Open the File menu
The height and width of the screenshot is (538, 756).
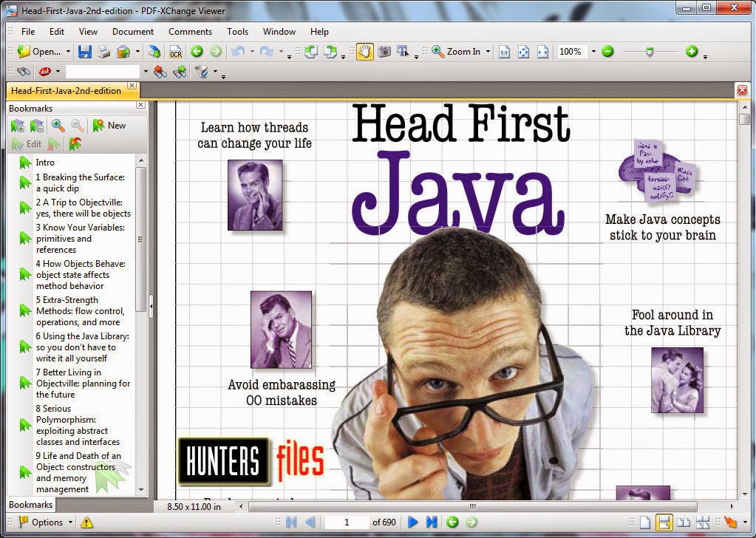click(x=28, y=31)
